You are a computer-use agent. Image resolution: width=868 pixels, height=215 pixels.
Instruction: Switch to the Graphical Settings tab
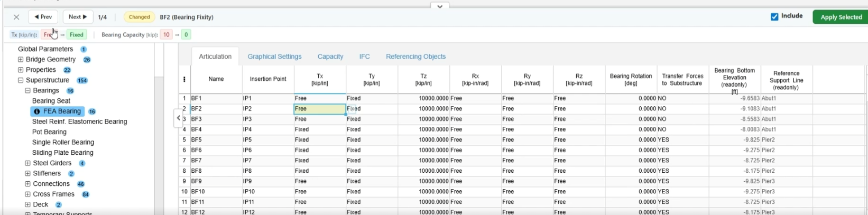pos(274,57)
